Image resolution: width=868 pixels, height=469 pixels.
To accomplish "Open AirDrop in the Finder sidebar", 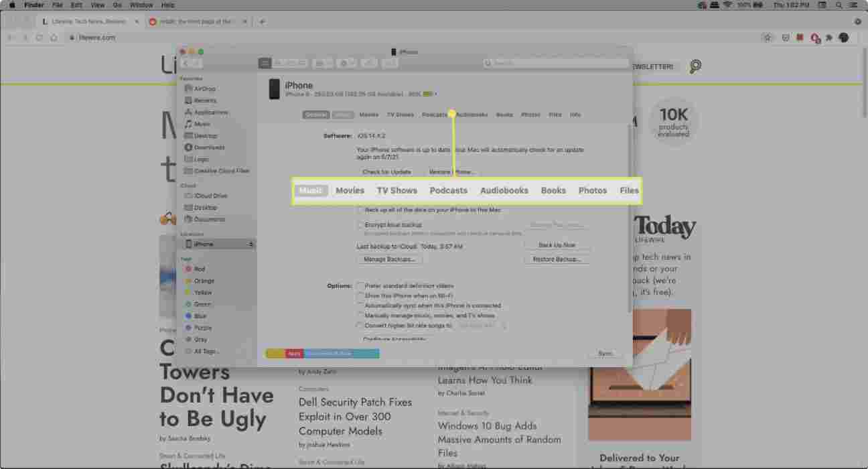I will (x=204, y=88).
